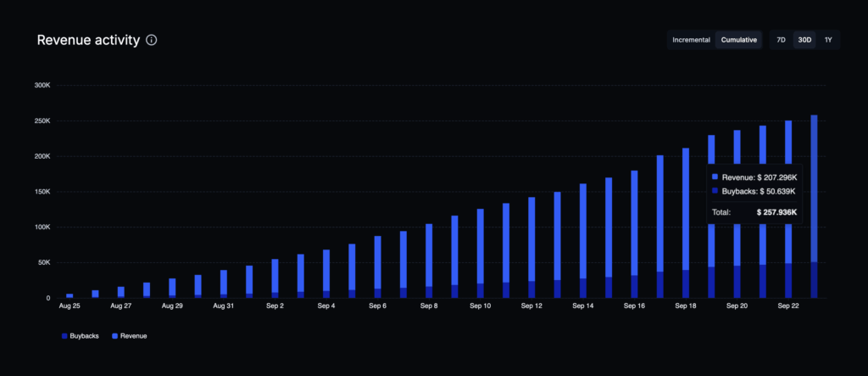The image size is (868, 376).
Task: Click the Sep 14 bar's light blue section
Action: [x=583, y=229]
